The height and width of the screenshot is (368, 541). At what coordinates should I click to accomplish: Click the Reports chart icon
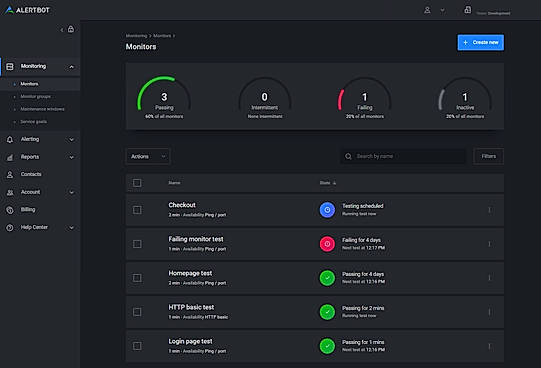10,157
